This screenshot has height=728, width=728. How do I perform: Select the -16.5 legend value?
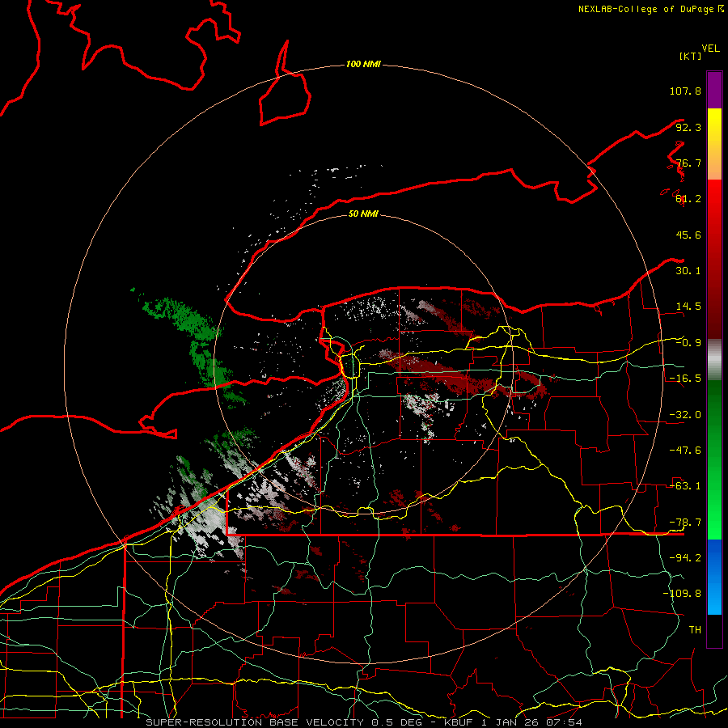point(685,379)
